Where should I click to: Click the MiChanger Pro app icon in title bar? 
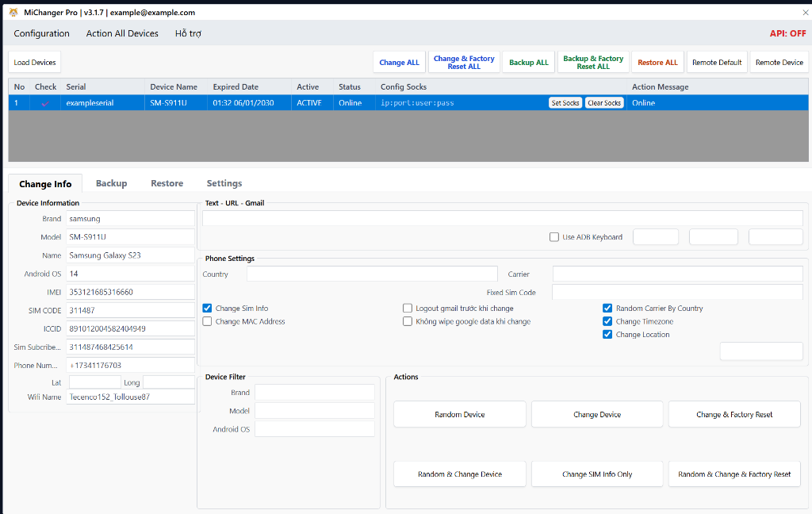pos(13,12)
